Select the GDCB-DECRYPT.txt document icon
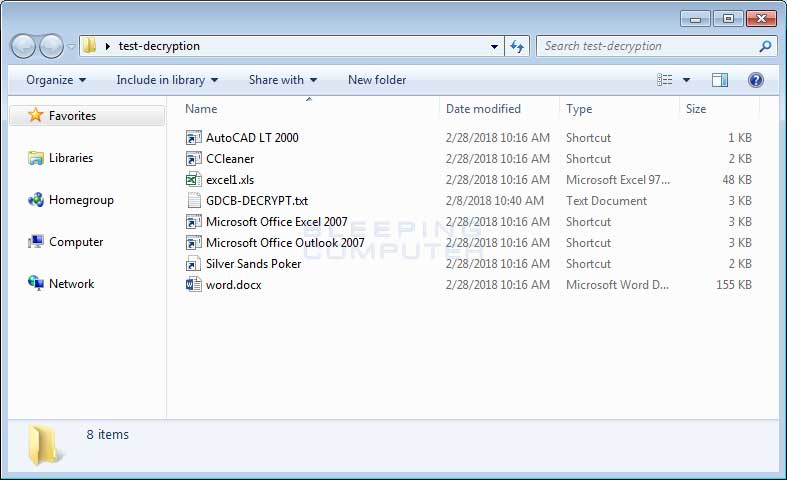 click(193, 200)
